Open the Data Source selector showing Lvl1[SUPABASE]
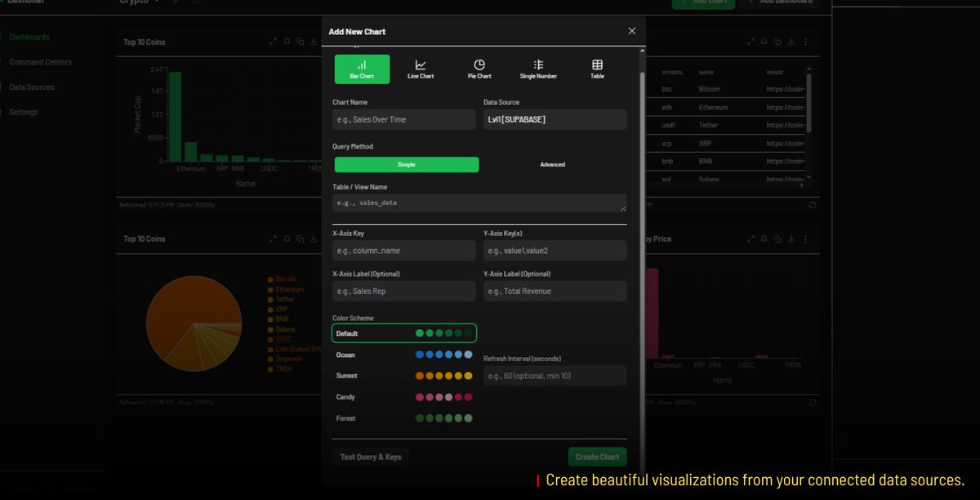 point(555,119)
